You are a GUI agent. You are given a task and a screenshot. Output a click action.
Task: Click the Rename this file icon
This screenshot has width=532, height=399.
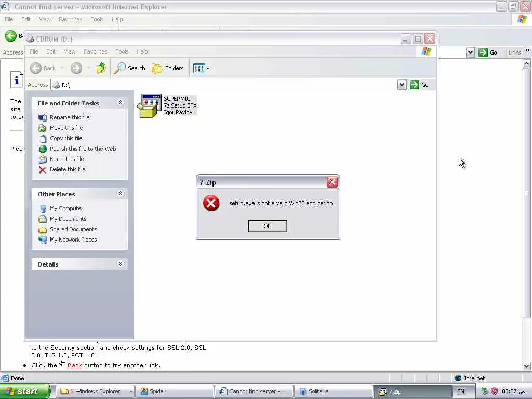(x=43, y=118)
